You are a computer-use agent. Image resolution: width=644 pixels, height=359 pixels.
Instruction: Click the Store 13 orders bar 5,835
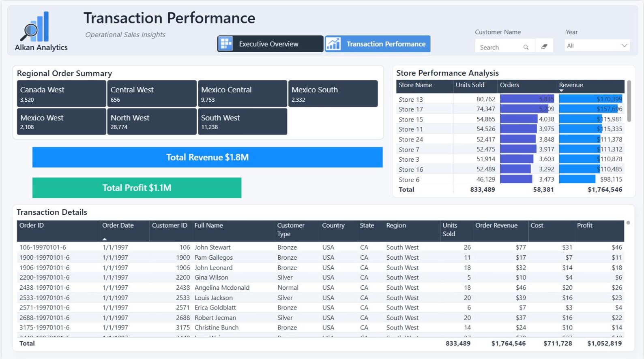(x=527, y=99)
